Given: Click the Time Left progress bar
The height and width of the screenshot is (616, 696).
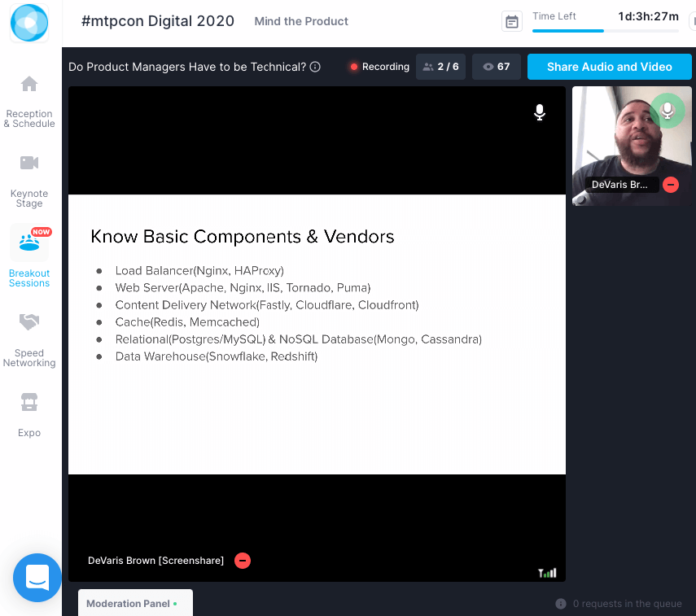Looking at the screenshot, I should point(605,31).
